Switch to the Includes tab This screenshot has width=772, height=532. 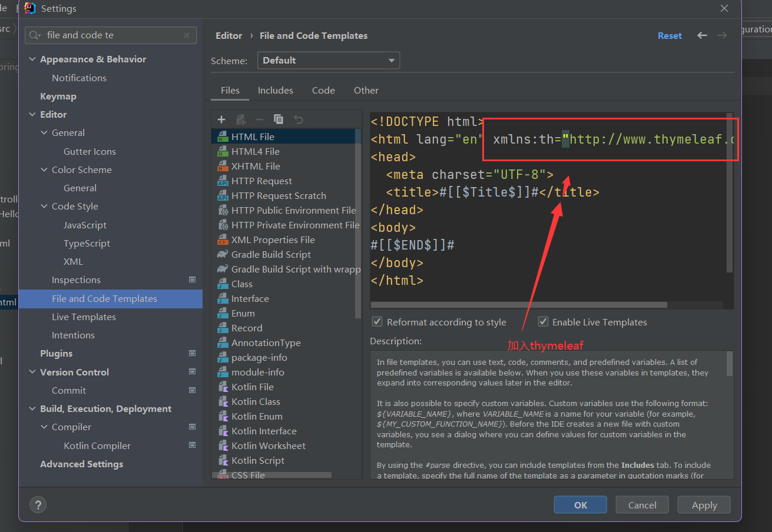(x=275, y=90)
